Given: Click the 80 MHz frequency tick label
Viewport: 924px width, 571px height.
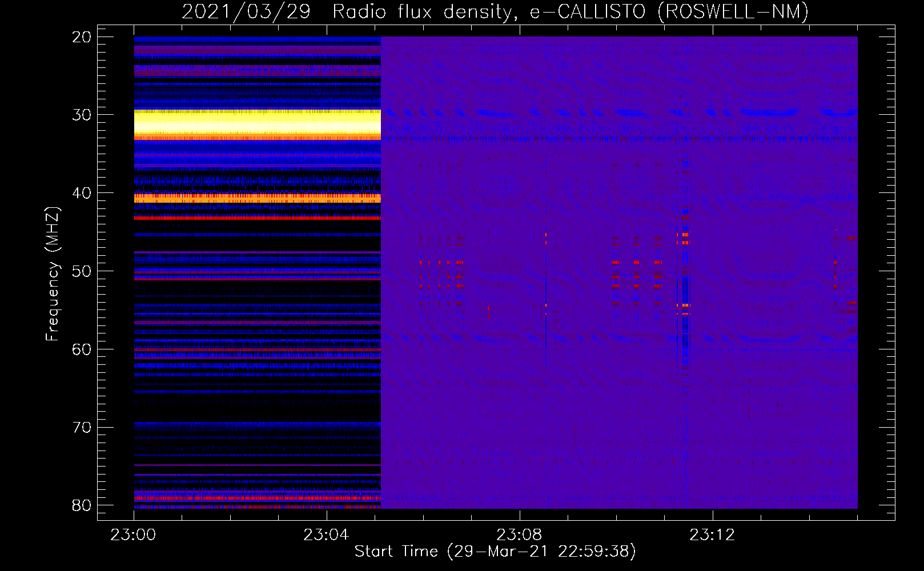Looking at the screenshot, I should [82, 505].
